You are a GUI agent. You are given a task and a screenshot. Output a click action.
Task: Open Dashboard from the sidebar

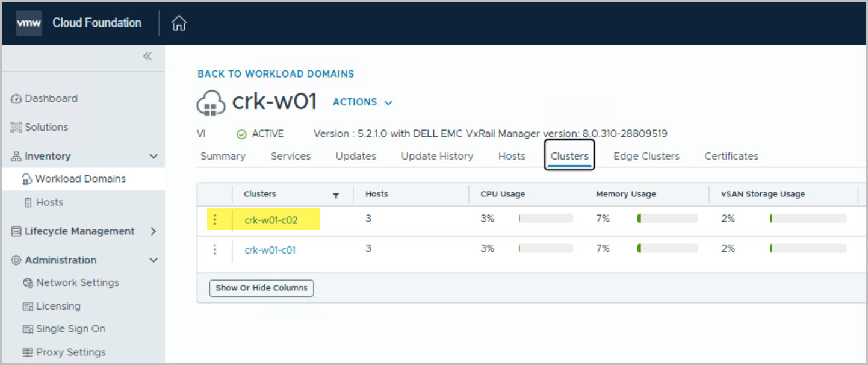[51, 98]
